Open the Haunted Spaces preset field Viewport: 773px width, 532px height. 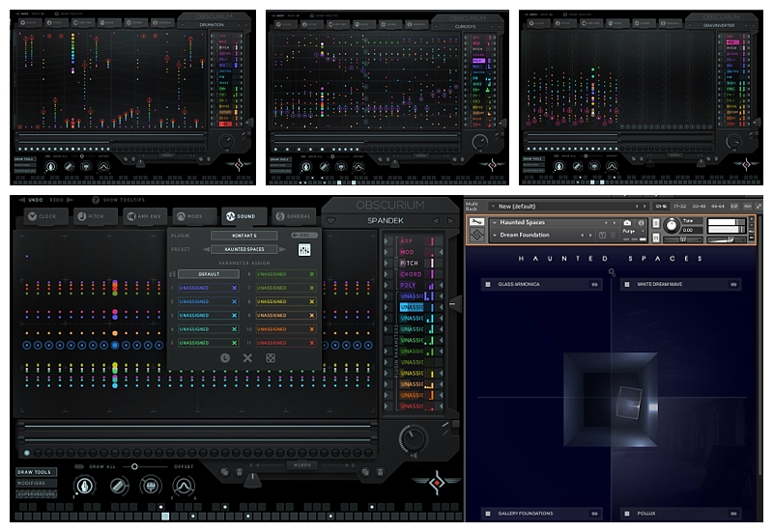point(244,249)
